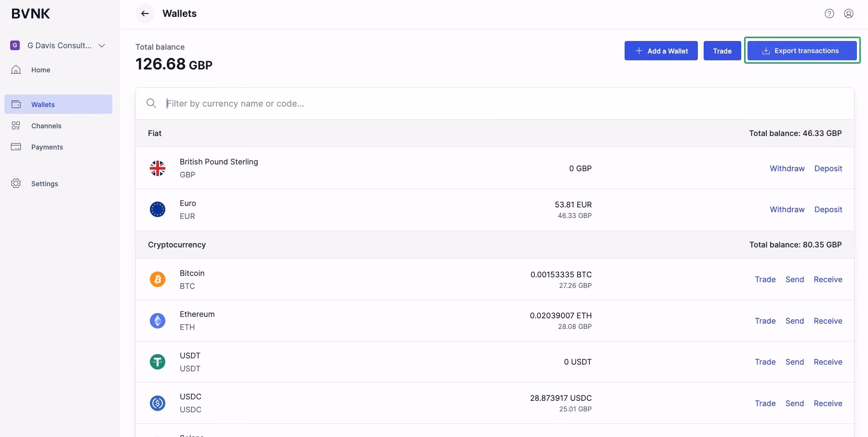Click the '0 USDT' balance
Image resolution: width=868 pixels, height=437 pixels.
tap(578, 362)
